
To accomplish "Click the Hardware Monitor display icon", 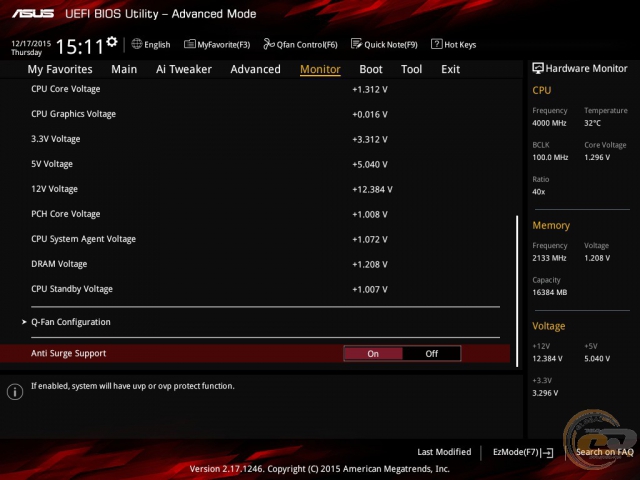I will (x=538, y=68).
